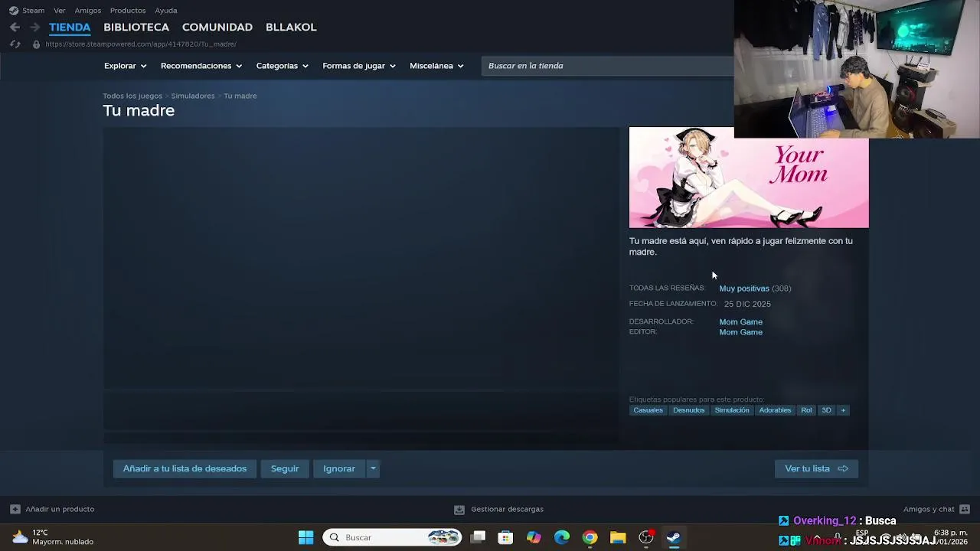This screenshot has width=980, height=551.
Task: Expand the Categorías dropdown
Action: (282, 66)
